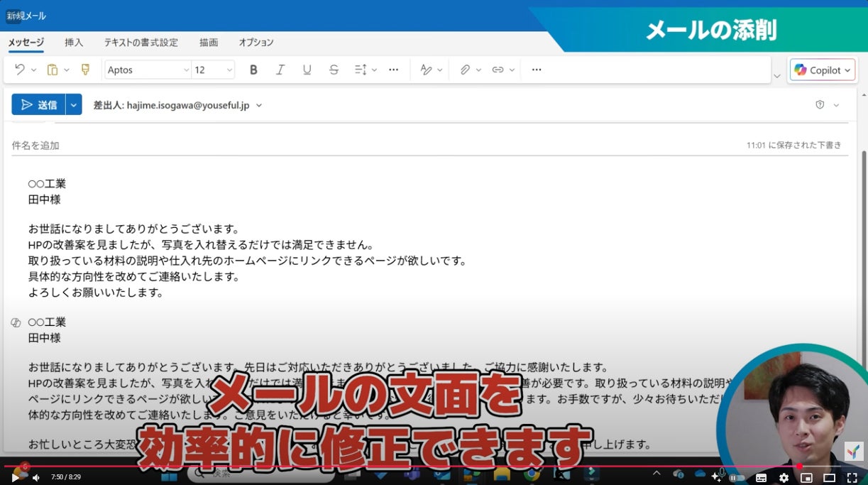Expand the Paste options arrow
This screenshot has width=868, height=485.
coord(67,70)
